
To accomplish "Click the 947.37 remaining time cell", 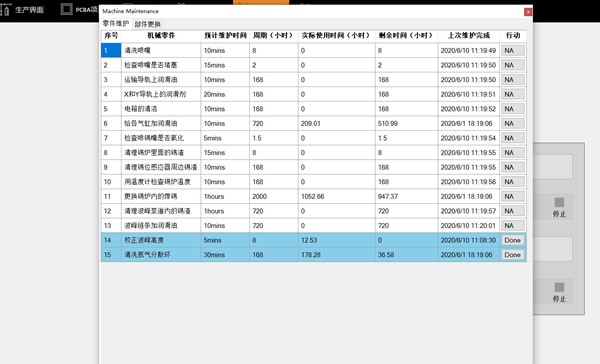I will point(406,196).
